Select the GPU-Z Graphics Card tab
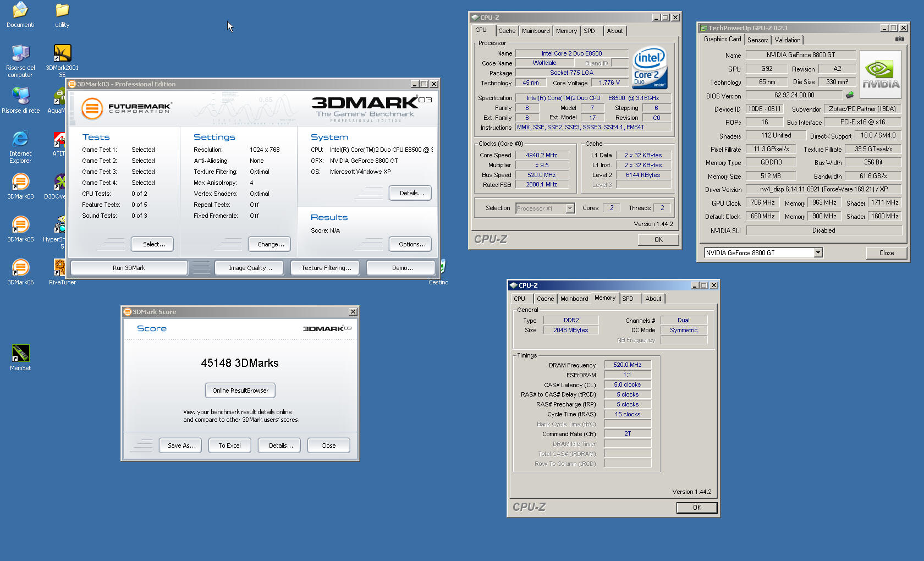Screen dimensions: 924x561 tap(722, 40)
